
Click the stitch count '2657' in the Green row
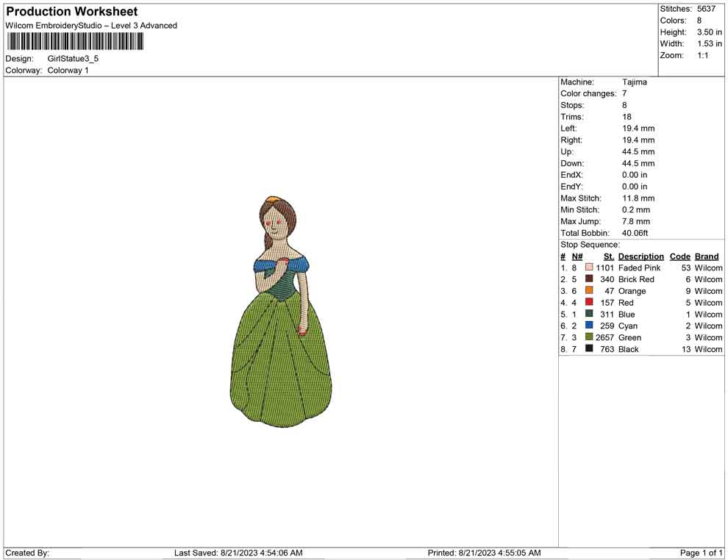(604, 337)
